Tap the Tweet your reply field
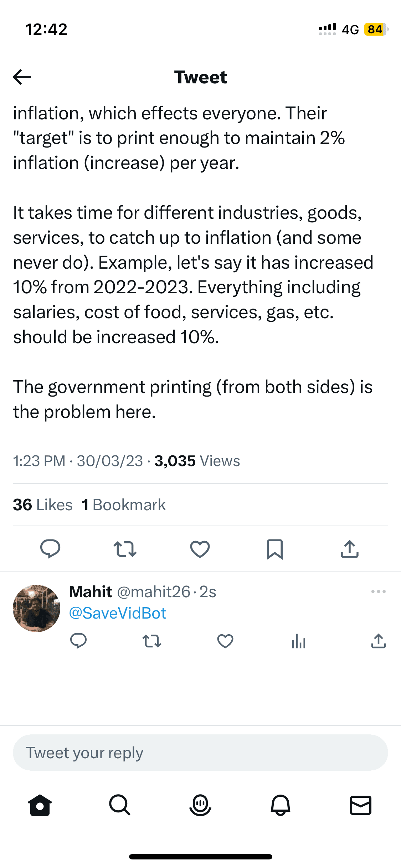401x868 pixels. pos(200,753)
